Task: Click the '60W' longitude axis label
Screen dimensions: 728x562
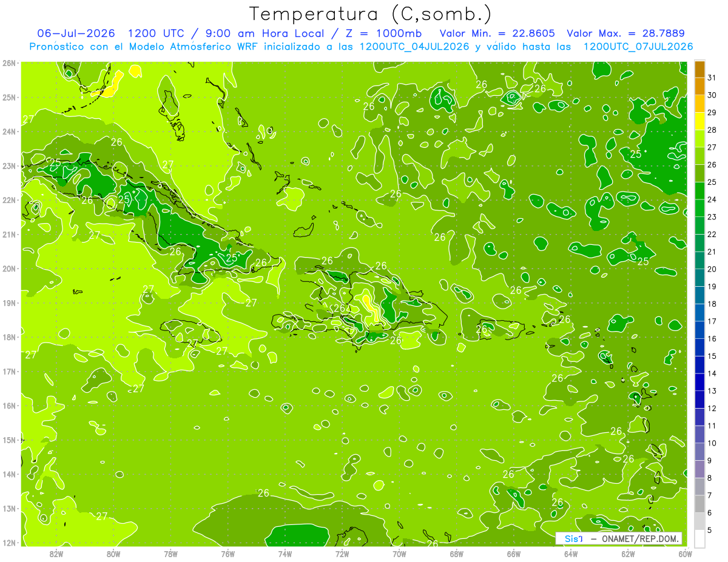Action: [x=685, y=553]
